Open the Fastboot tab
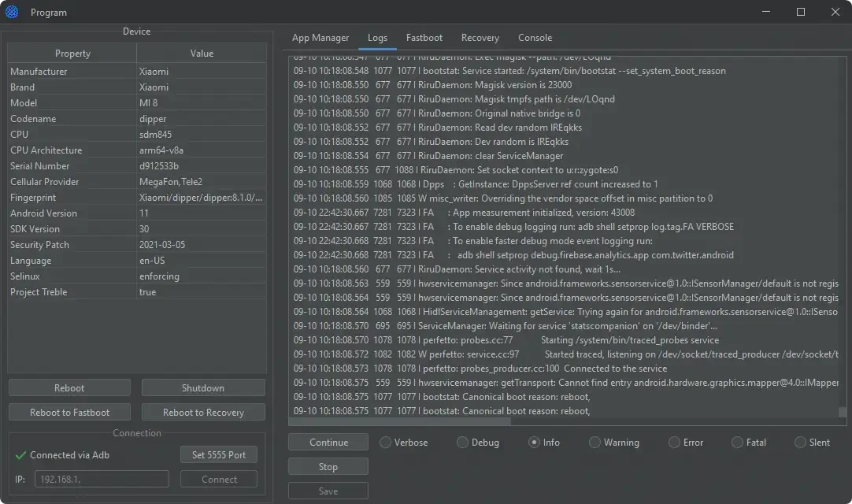 (424, 38)
